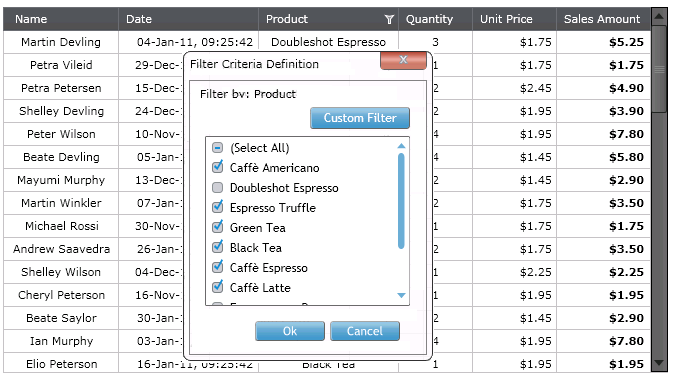Viewport: 673px width, 377px height.
Task: Click the quantity 3 cell for Martin Devling
Action: point(435,42)
